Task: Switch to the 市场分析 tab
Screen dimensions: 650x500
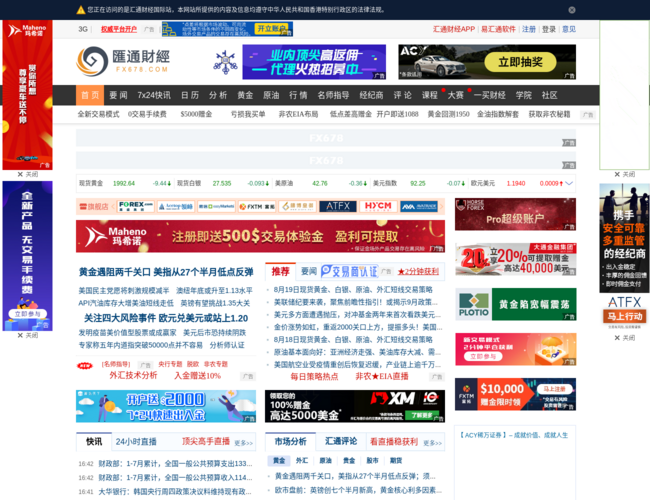Action: tap(291, 442)
